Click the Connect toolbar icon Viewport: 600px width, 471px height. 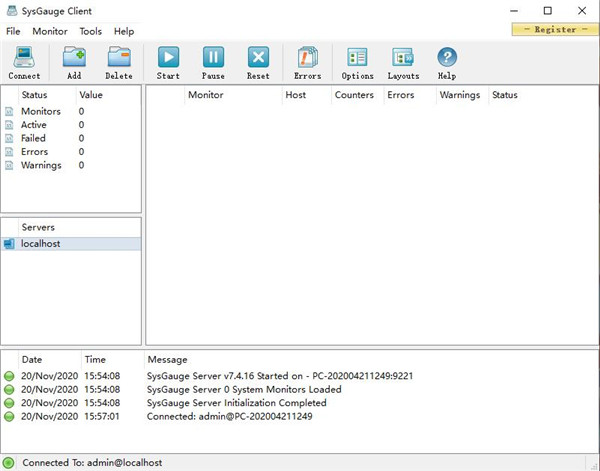pos(24,62)
